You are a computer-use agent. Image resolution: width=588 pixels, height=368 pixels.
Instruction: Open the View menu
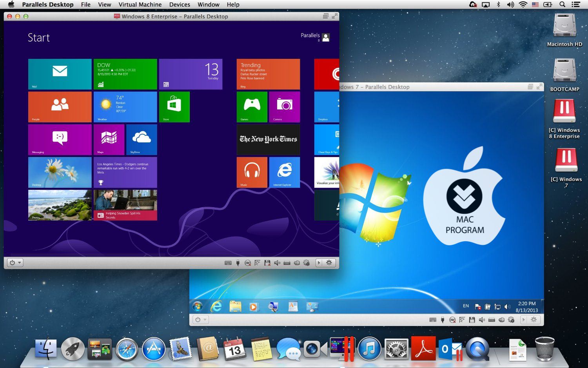click(x=105, y=5)
